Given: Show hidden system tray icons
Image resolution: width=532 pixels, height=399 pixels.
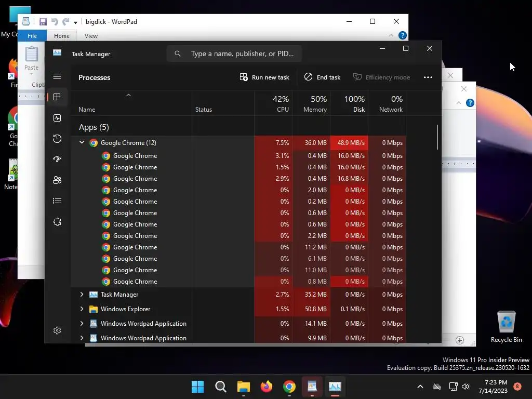Looking at the screenshot, I should (x=420, y=387).
